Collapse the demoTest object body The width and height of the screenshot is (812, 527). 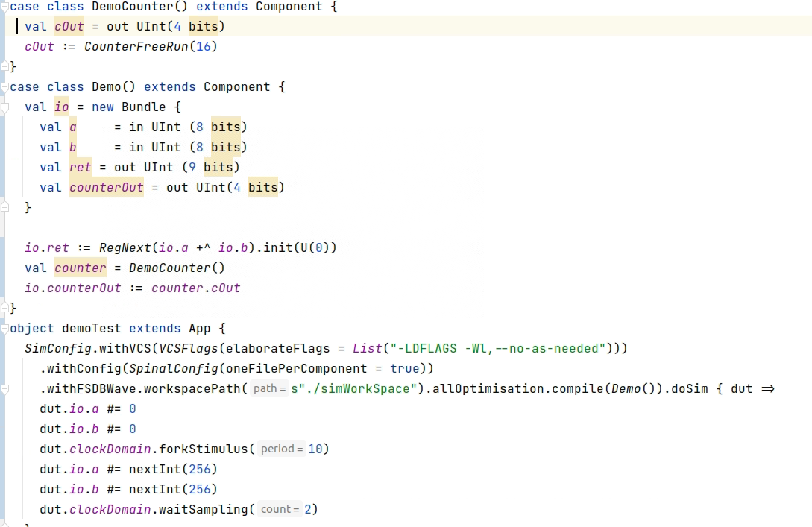[x=4, y=328]
